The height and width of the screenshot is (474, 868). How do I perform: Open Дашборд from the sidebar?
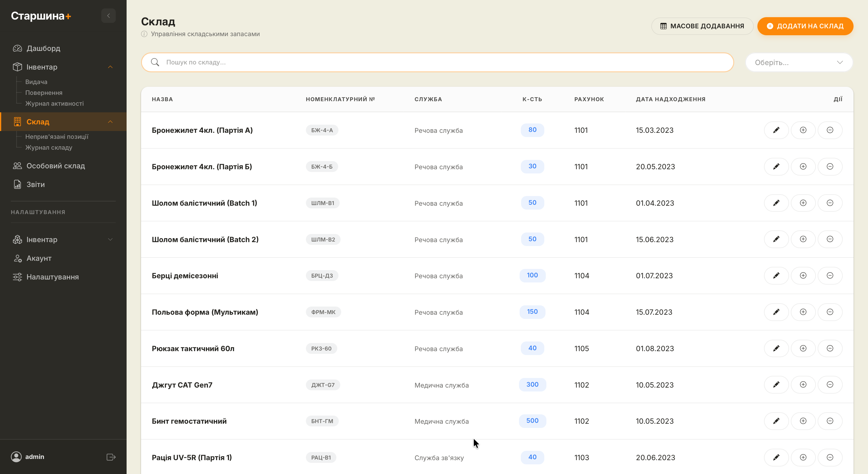tap(43, 48)
